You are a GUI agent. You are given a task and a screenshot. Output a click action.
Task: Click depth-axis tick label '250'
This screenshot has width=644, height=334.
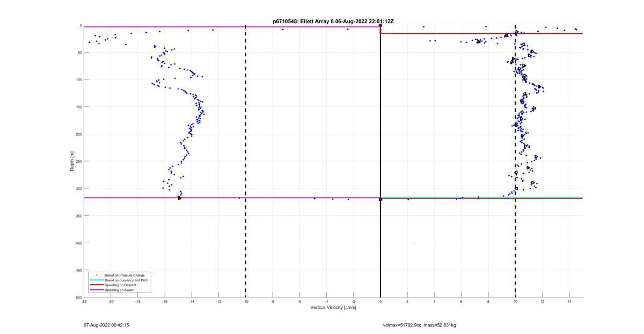[x=78, y=161]
